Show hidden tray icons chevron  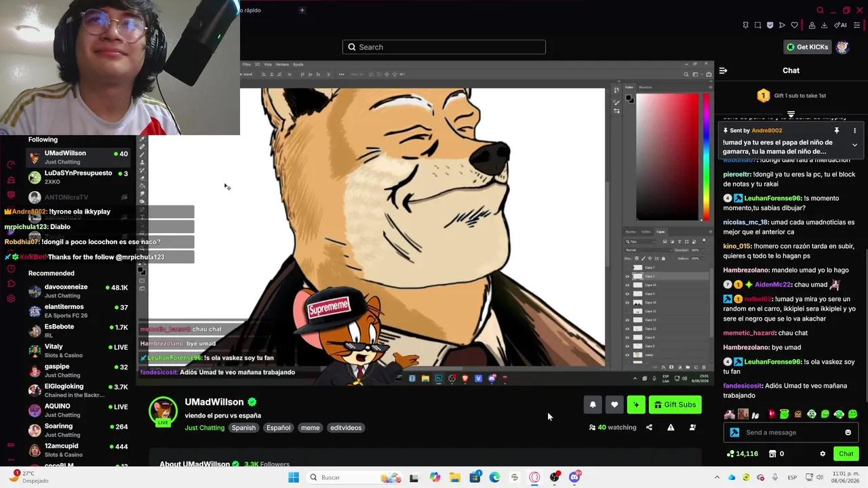(717, 477)
